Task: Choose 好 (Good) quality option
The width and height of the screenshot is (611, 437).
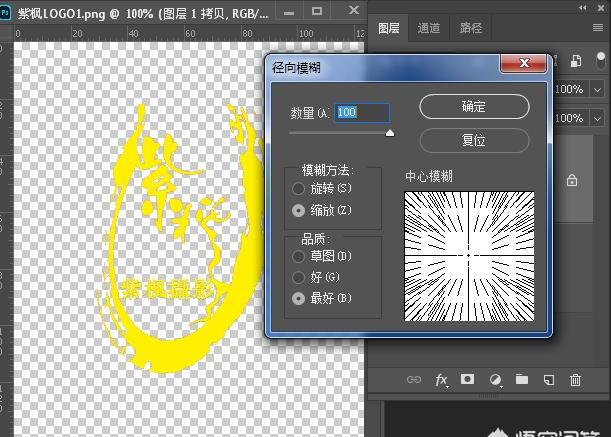Action: (298, 277)
